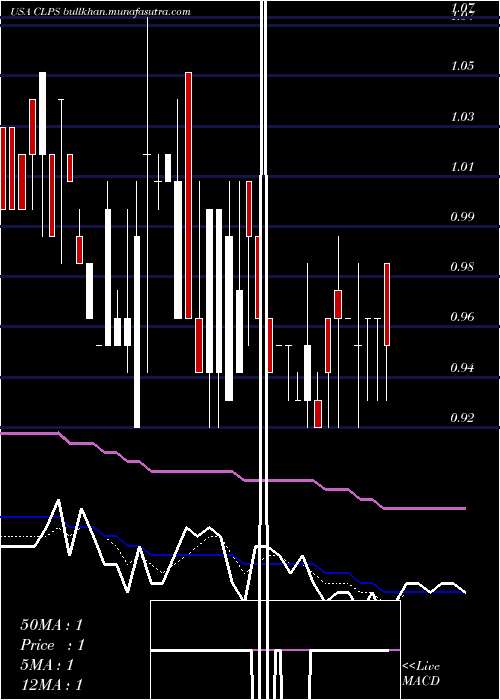Viewport: 500px width, 700px height.
Task: Click the 1.05 price axis label
Action: pos(462,66)
